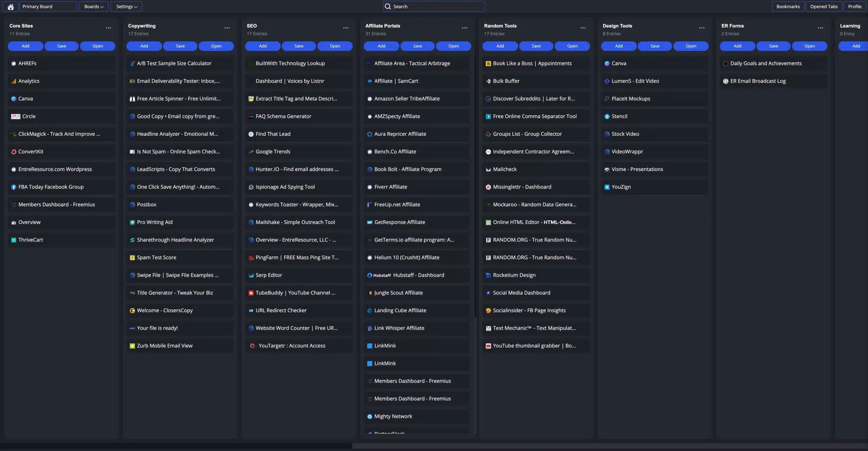Click YouTargetr Account Access icon
The width and height of the screenshot is (868, 451).
click(x=253, y=346)
